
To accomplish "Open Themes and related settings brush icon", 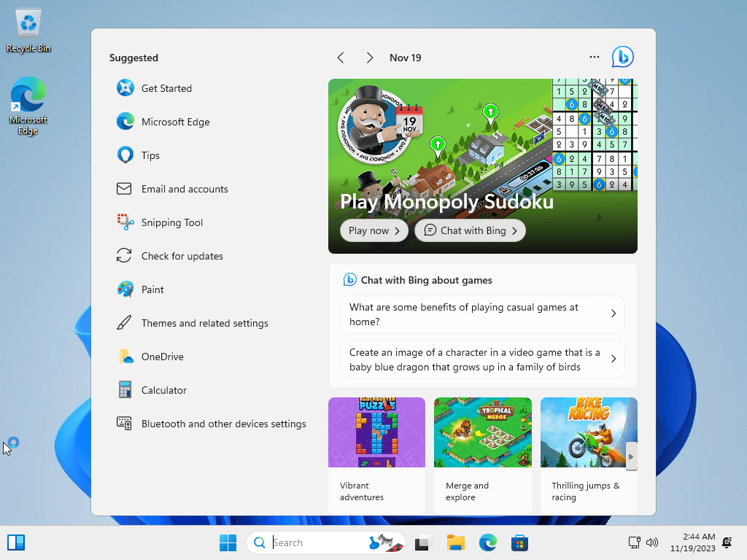I will click(x=124, y=323).
